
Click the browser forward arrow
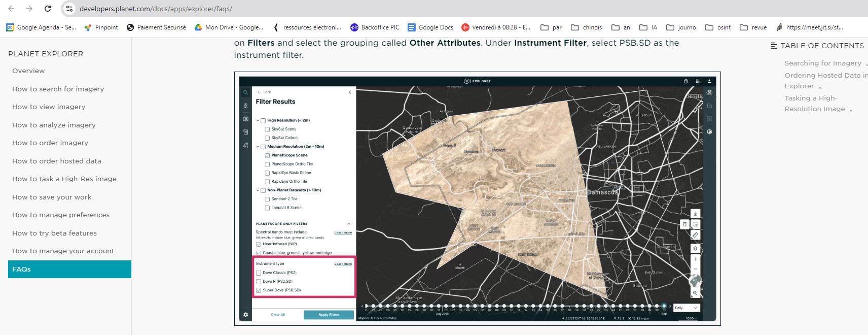29,9
